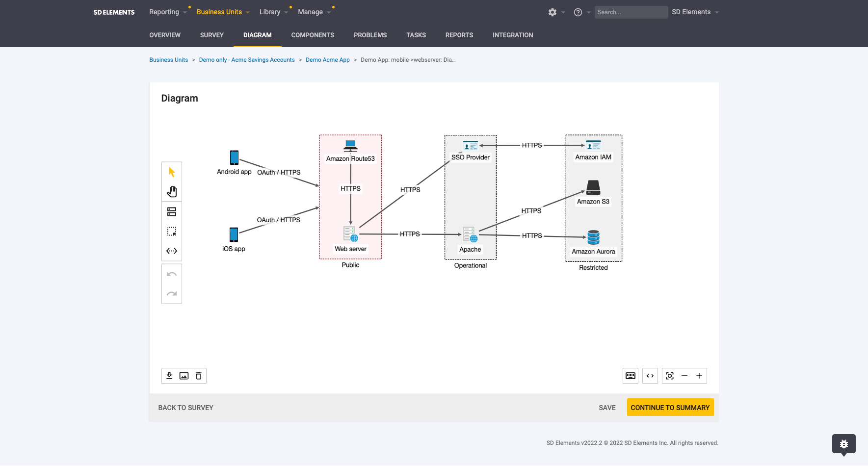Open the Demo Acme App breadcrumb
Screen dimensions: 868x466
tap(328, 60)
